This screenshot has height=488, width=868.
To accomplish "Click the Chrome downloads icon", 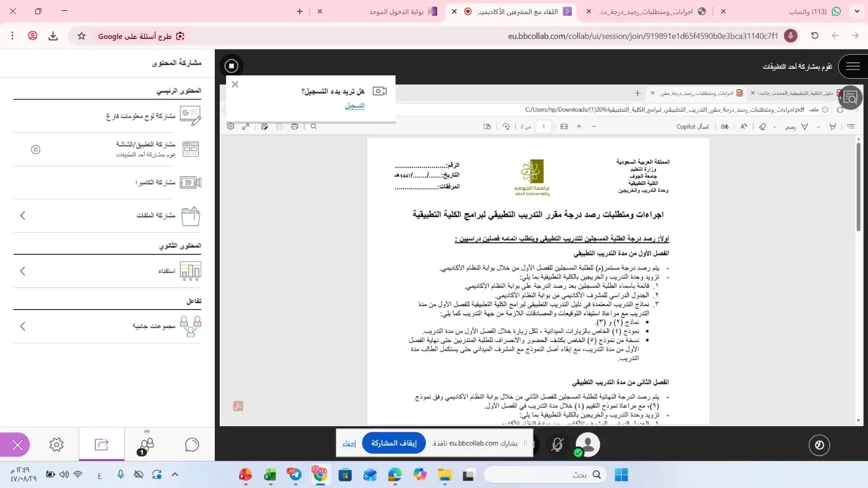I will pos(53,36).
